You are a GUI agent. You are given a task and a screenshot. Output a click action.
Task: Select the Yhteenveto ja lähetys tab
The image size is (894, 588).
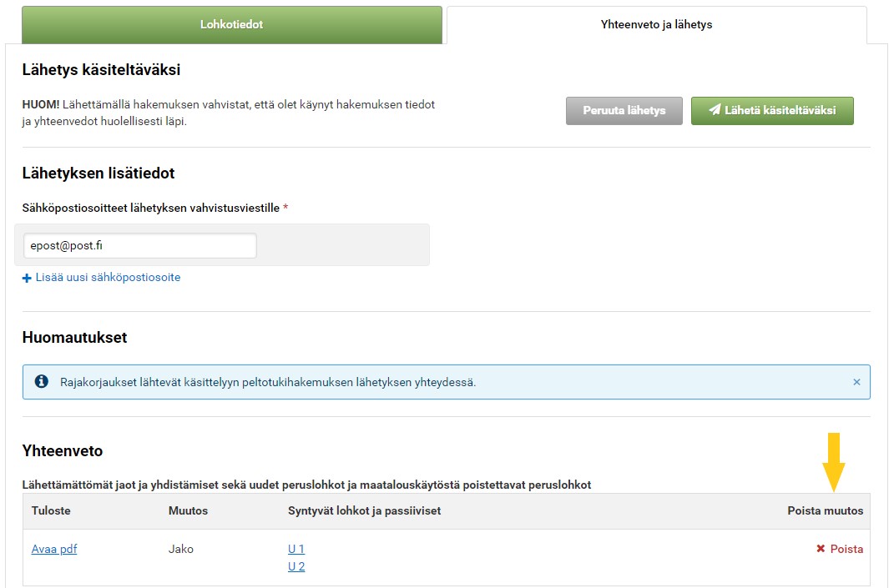[656, 25]
